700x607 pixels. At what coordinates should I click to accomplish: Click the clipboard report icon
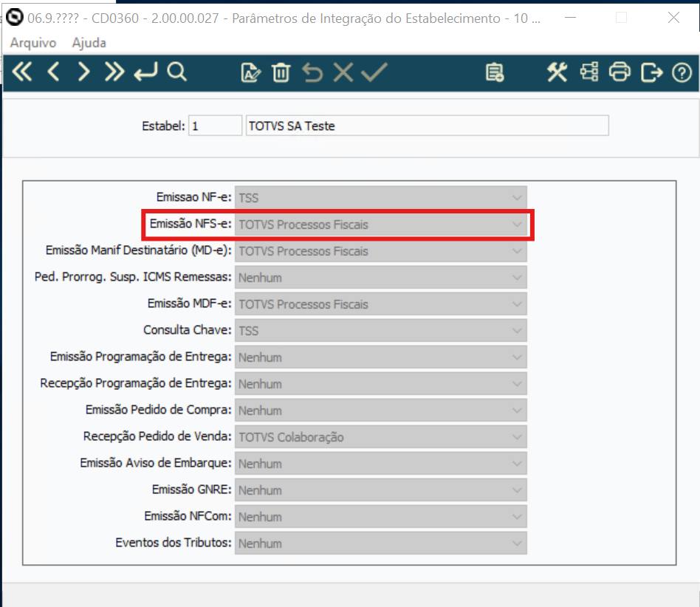(495, 73)
